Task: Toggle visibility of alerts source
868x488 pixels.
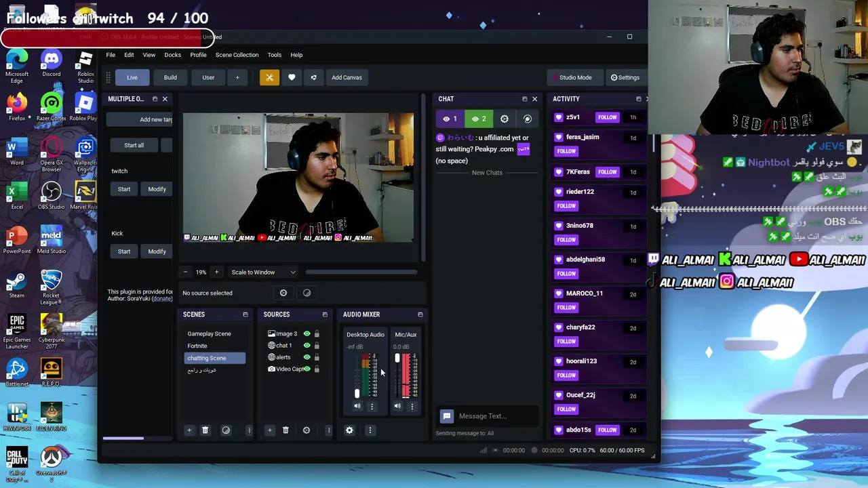Action: click(307, 357)
